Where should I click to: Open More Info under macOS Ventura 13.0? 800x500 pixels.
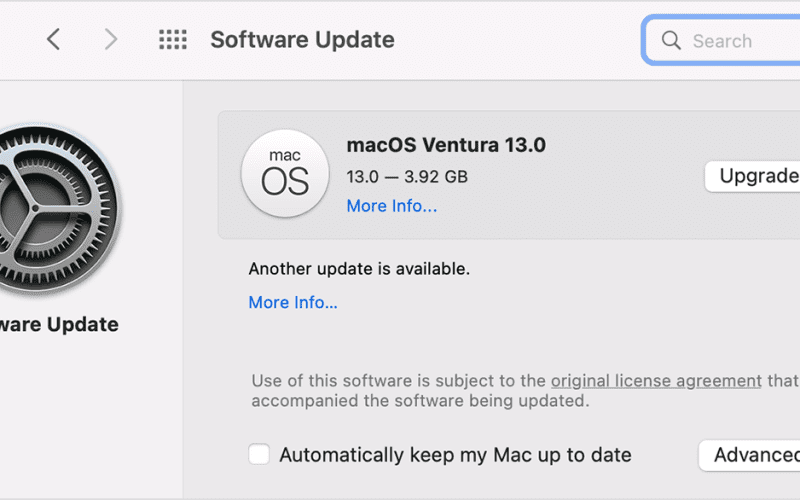tap(392, 206)
